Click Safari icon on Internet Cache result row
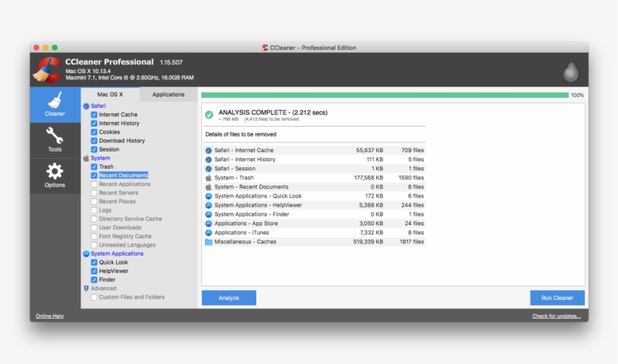The height and width of the screenshot is (364, 618). coord(209,150)
